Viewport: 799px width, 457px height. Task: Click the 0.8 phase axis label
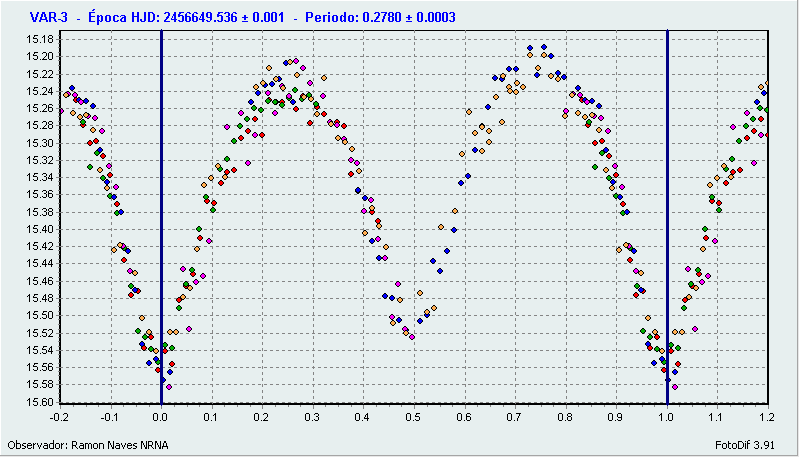click(565, 417)
